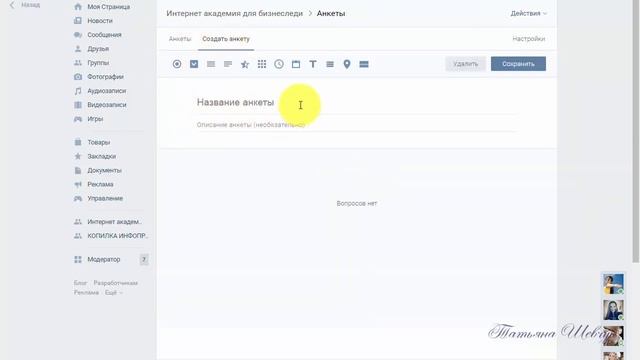Go to Группы section
The image size is (640, 360).
click(98, 63)
